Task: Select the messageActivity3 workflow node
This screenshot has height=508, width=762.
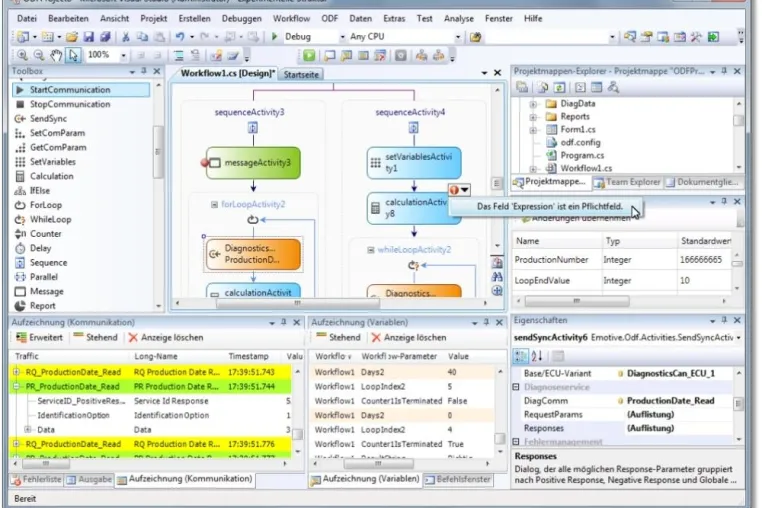Action: (253, 163)
